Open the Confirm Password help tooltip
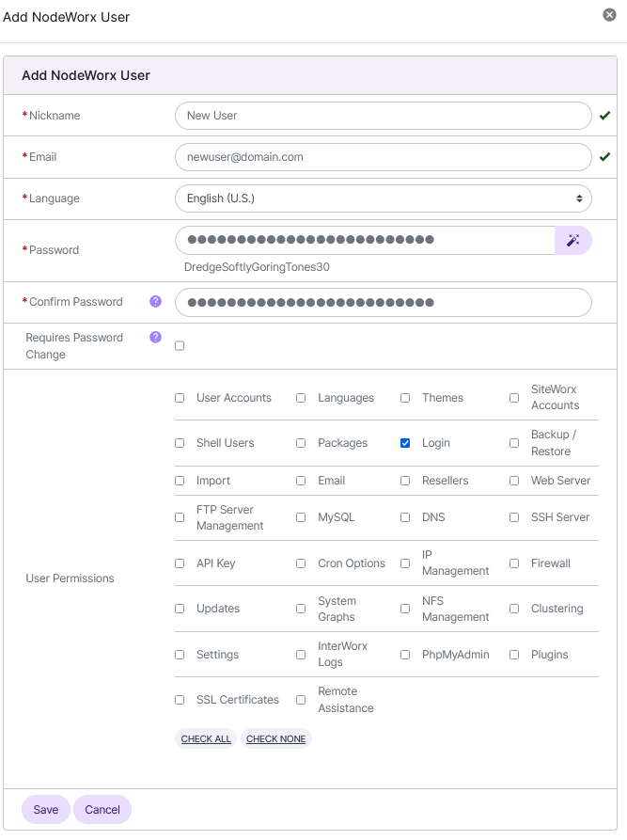The height and width of the screenshot is (840, 627). point(154,301)
